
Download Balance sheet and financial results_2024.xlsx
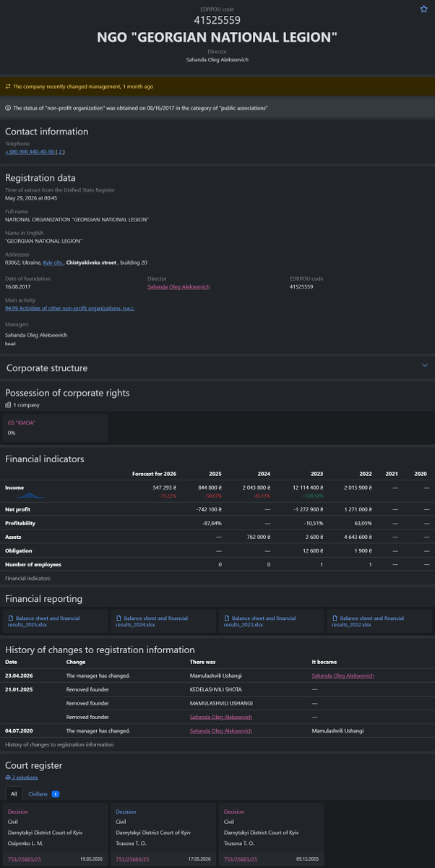(x=164, y=621)
